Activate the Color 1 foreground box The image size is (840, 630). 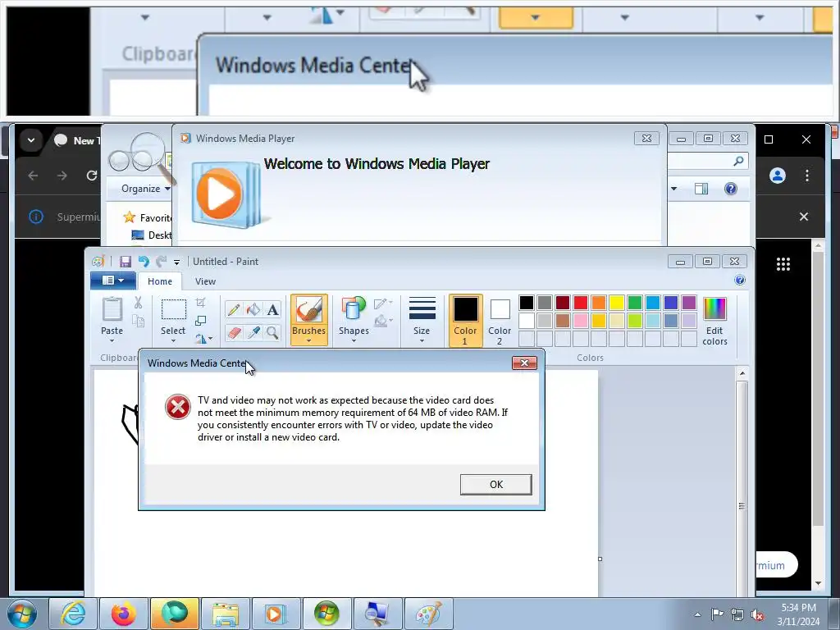[465, 321]
